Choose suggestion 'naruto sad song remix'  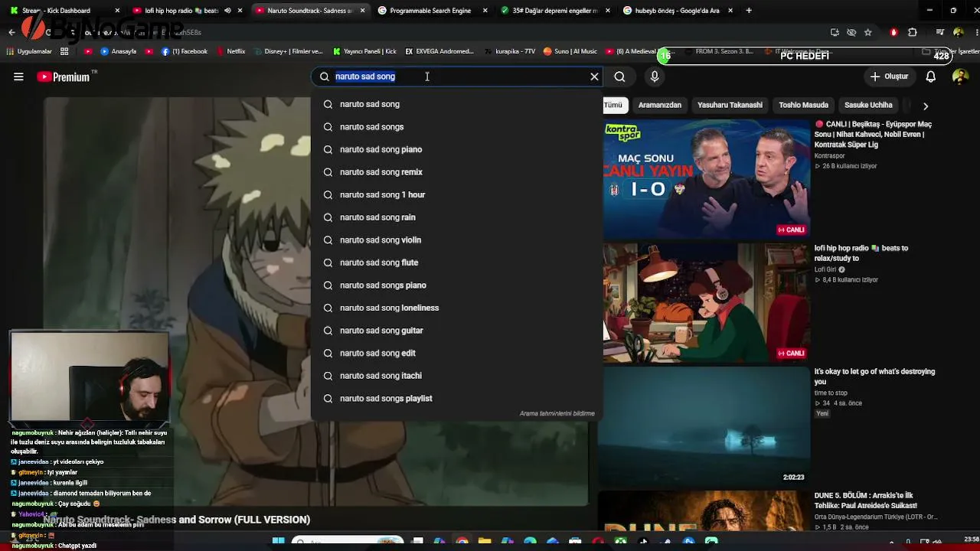point(456,172)
